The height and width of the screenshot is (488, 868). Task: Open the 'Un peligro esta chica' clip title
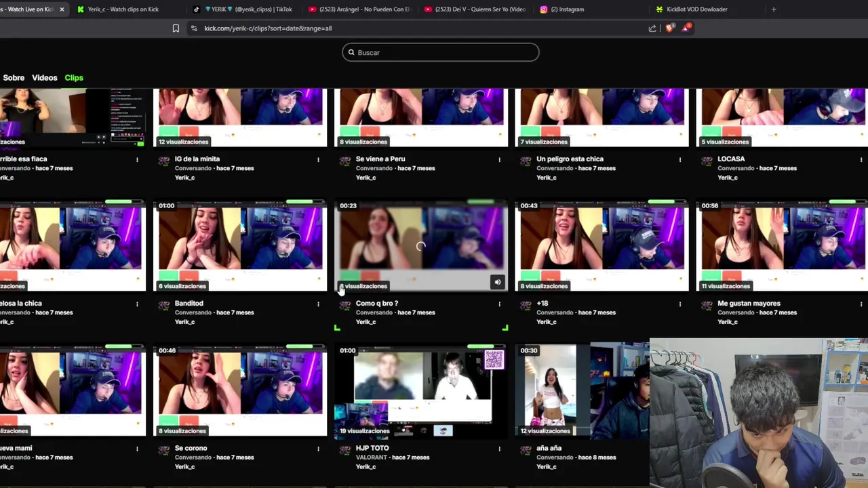[570, 159]
